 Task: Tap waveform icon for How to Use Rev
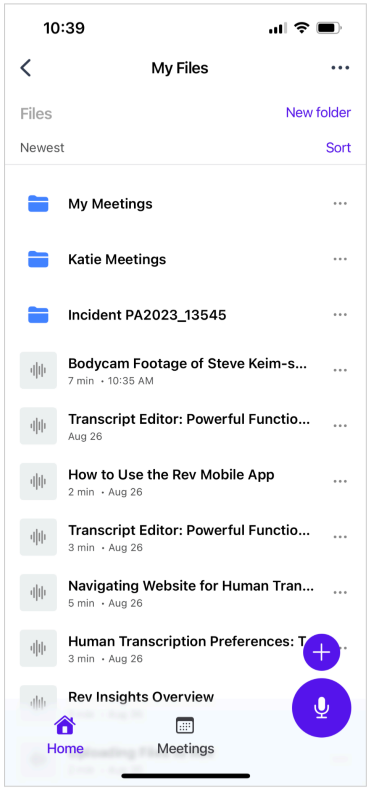pos(38,481)
